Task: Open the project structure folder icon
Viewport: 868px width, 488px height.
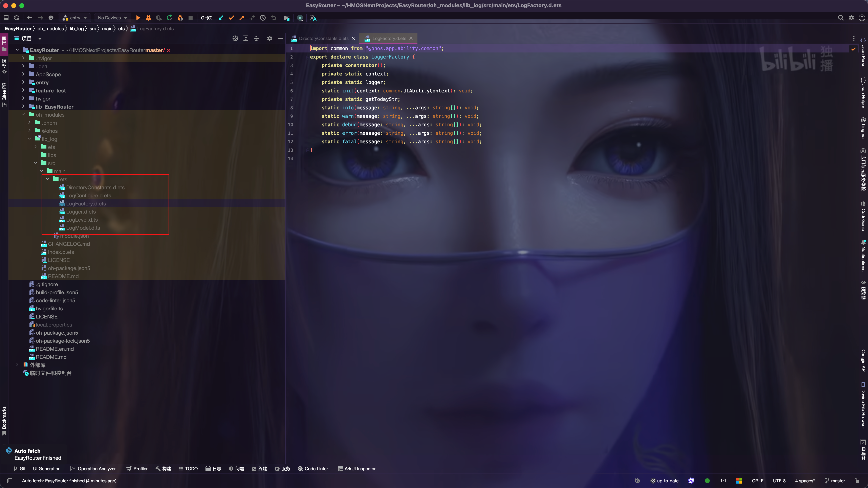Action: 287,18
